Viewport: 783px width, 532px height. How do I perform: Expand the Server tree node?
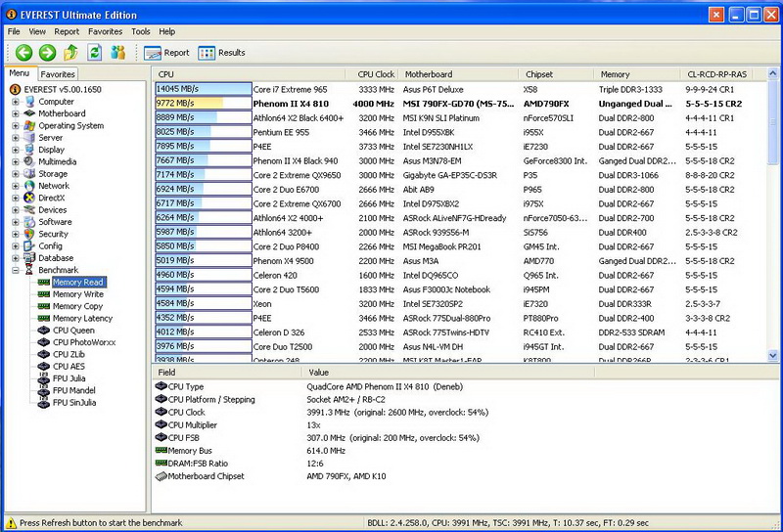[x=16, y=138]
